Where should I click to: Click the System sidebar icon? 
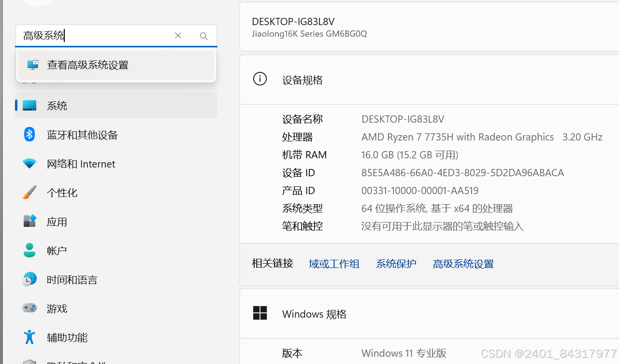[x=29, y=105]
